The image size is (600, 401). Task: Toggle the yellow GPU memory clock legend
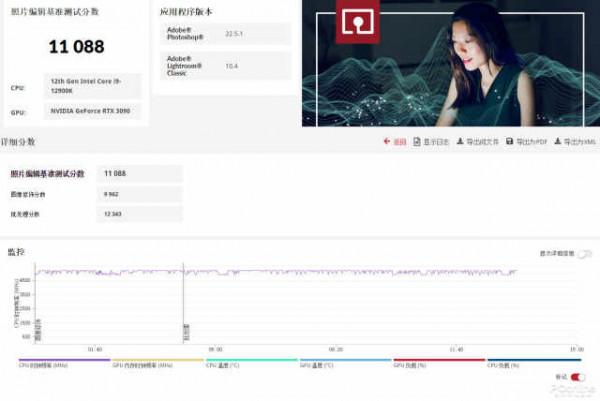pyautogui.click(x=158, y=363)
